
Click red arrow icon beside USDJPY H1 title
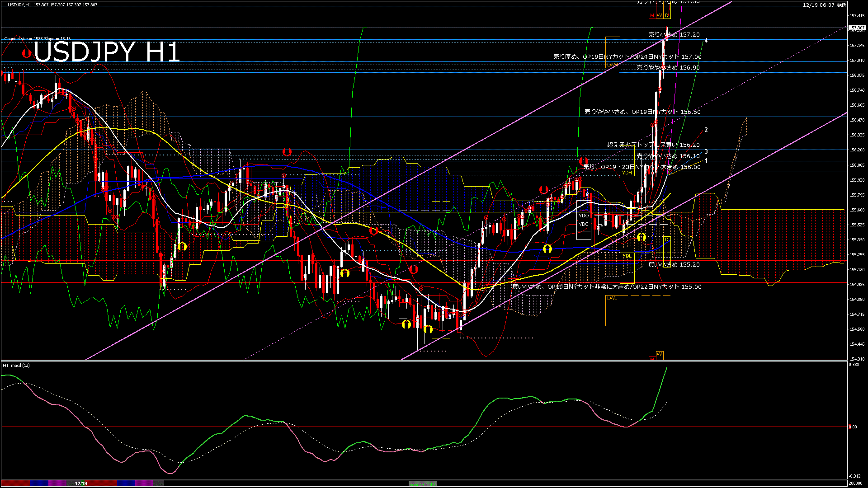(x=27, y=53)
